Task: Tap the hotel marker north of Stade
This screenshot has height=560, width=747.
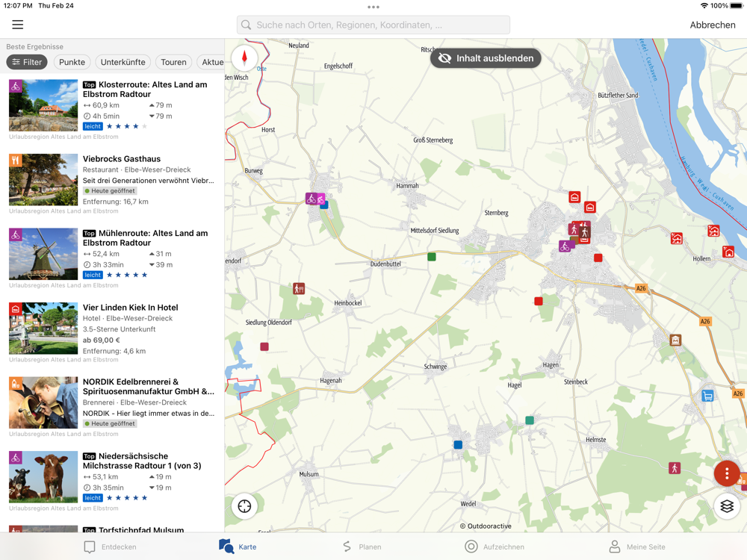Action: (574, 196)
